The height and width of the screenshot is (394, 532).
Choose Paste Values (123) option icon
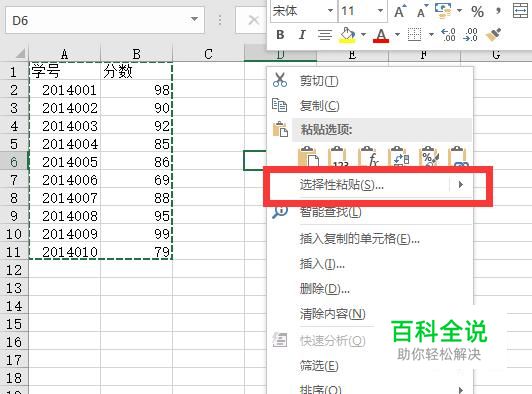click(338, 156)
